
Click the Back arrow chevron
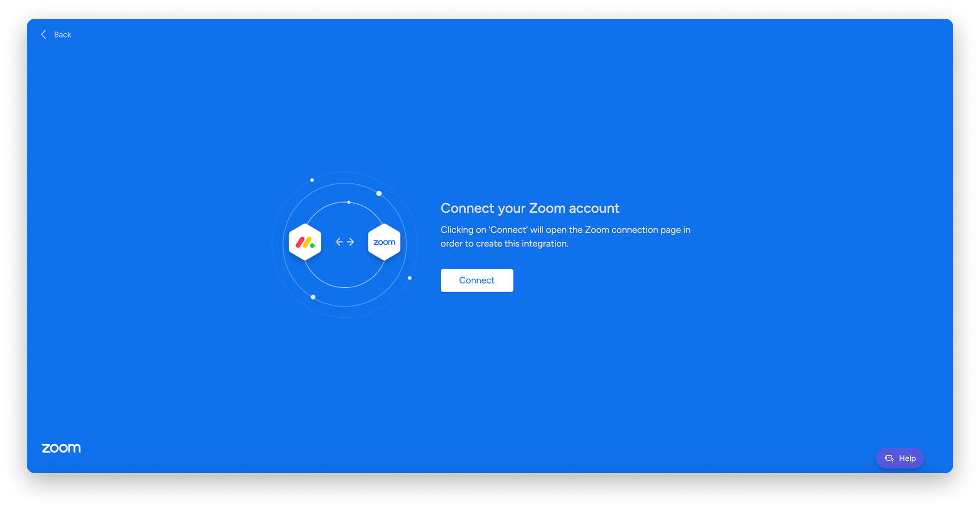[x=43, y=34]
